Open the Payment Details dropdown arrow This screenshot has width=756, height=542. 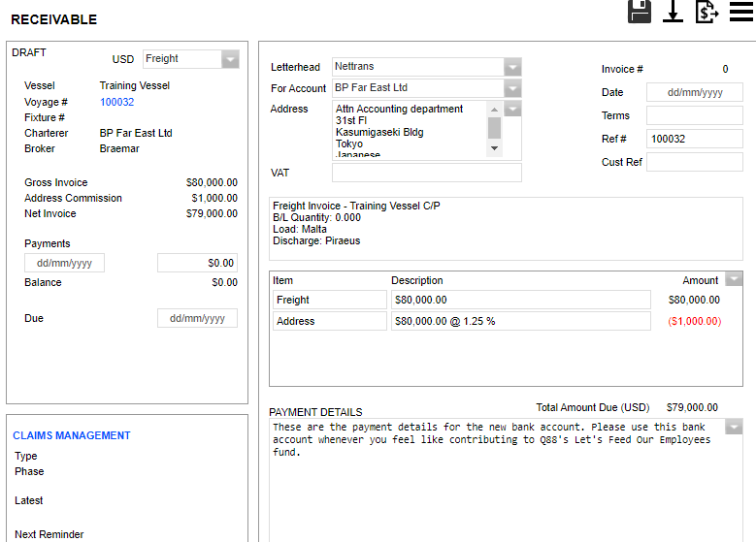click(734, 428)
